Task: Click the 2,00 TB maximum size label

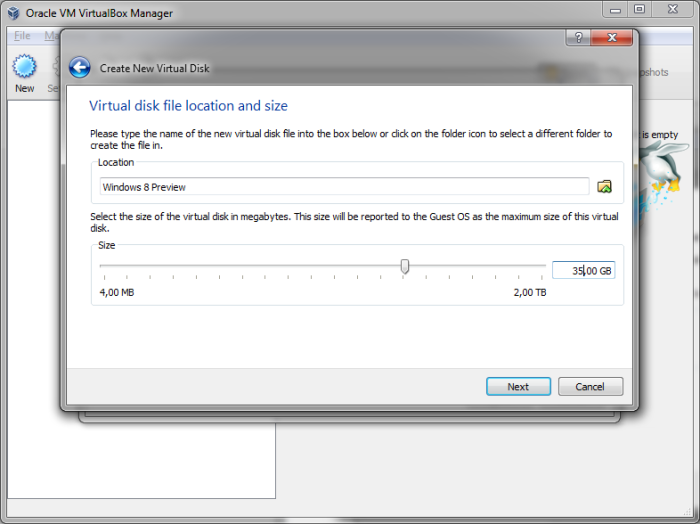Action: [x=530, y=292]
